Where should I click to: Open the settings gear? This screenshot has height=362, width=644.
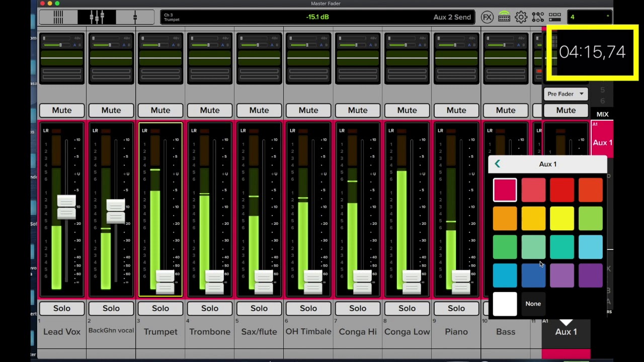coord(521,17)
